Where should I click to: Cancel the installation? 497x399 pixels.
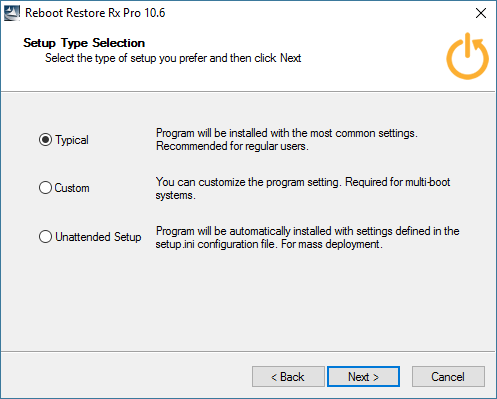(x=448, y=377)
